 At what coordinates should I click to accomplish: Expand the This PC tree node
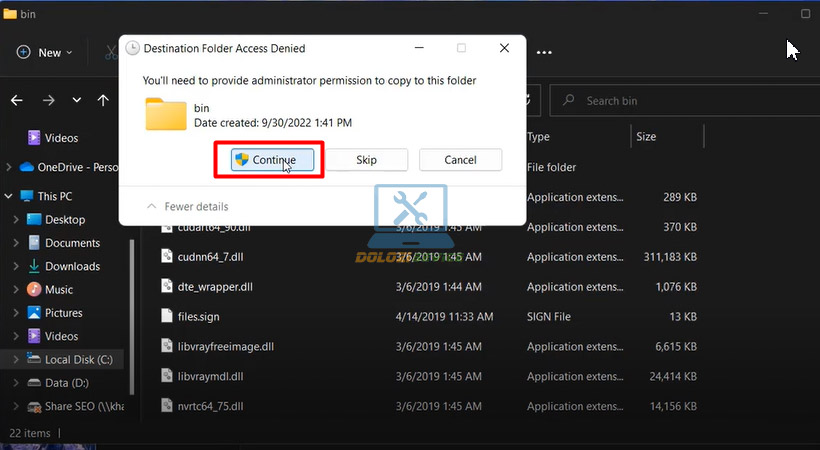pos(9,196)
